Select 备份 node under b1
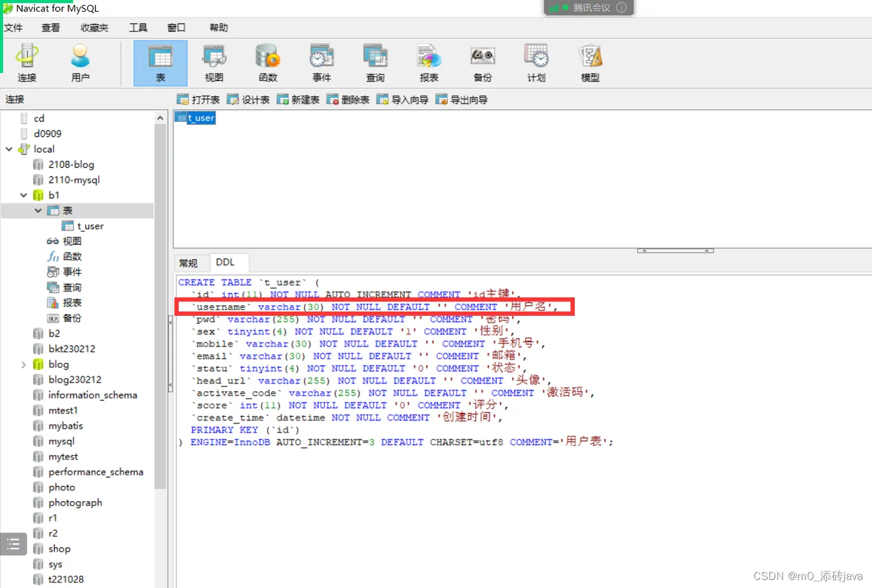The image size is (872, 588). coord(64,318)
